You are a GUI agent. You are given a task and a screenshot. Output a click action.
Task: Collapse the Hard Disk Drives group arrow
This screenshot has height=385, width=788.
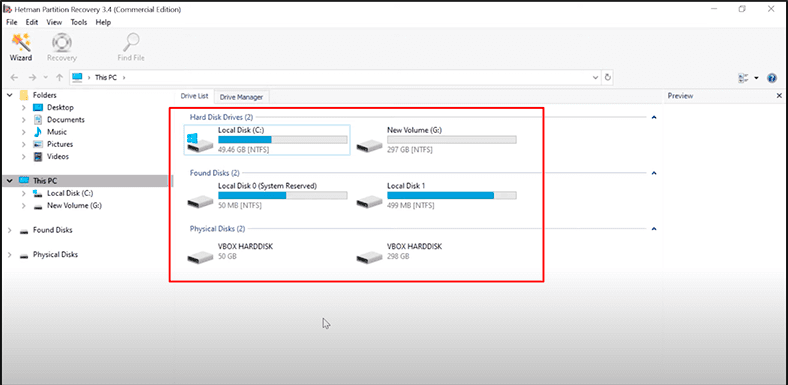(x=654, y=118)
